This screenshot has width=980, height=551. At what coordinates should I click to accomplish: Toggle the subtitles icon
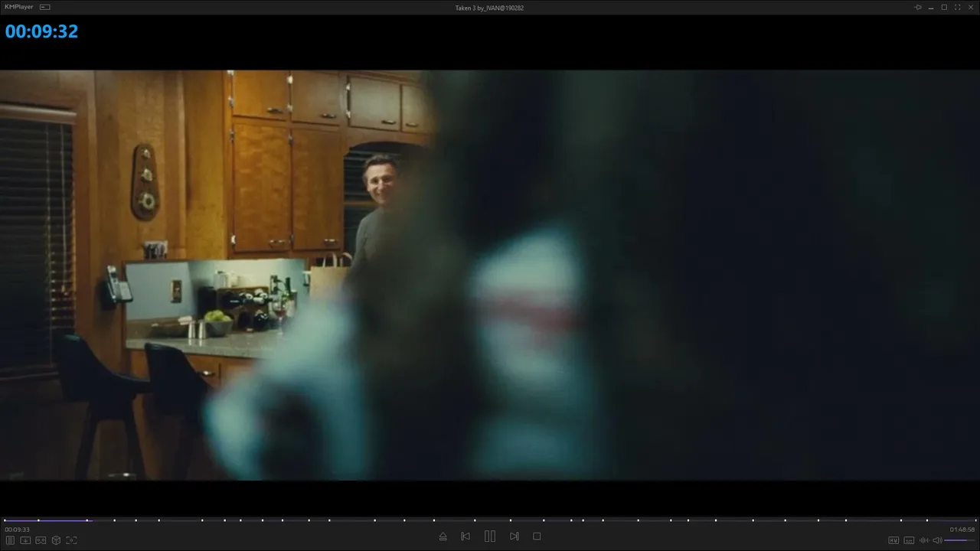[909, 541]
